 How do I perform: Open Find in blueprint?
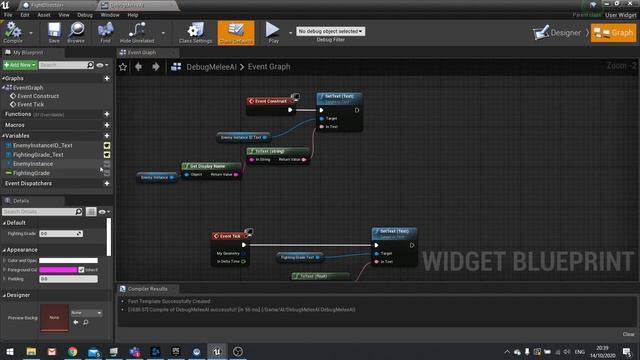coord(105,32)
